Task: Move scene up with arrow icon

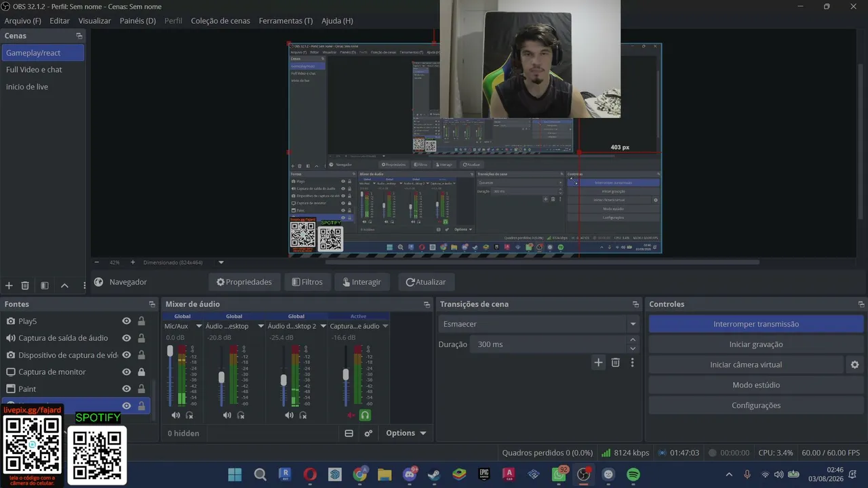Action: [x=64, y=286]
